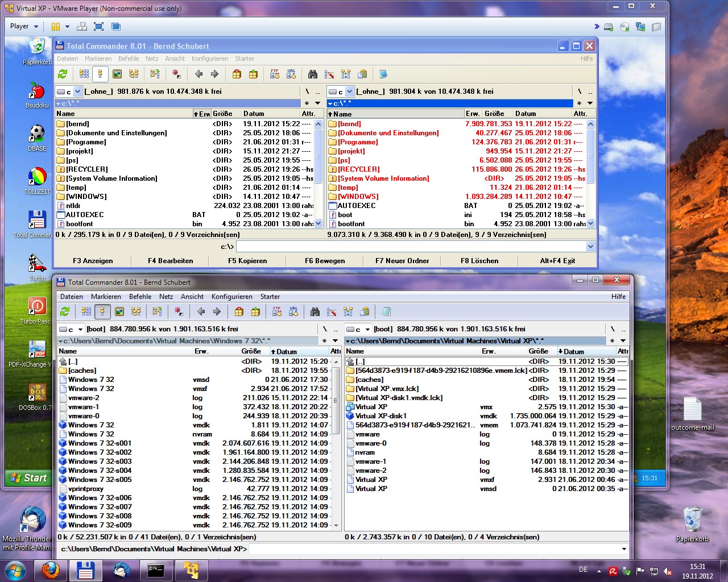
Task: Toggle tree view in lower Total Commander
Action: [x=136, y=311]
